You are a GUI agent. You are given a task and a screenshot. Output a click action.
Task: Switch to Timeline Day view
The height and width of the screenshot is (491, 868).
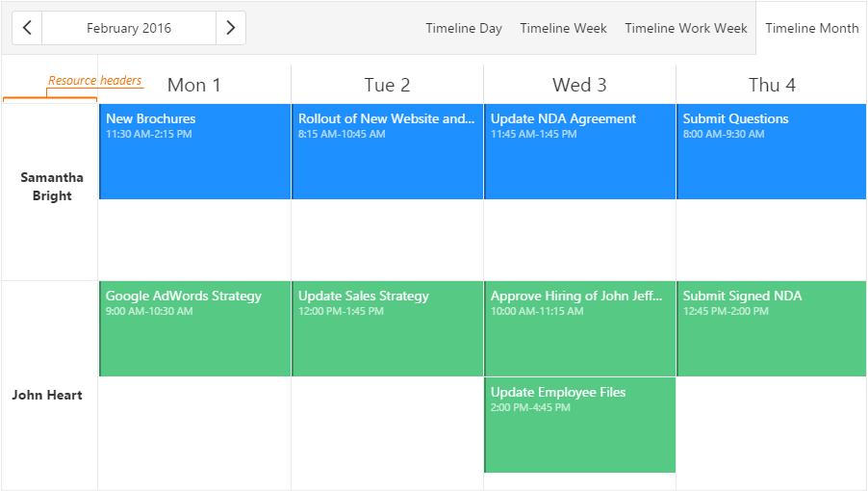click(464, 28)
